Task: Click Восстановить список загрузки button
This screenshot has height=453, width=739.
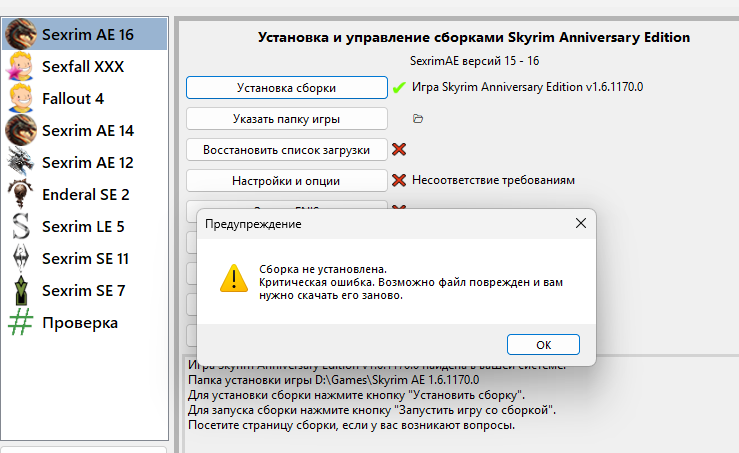Action: (286, 150)
